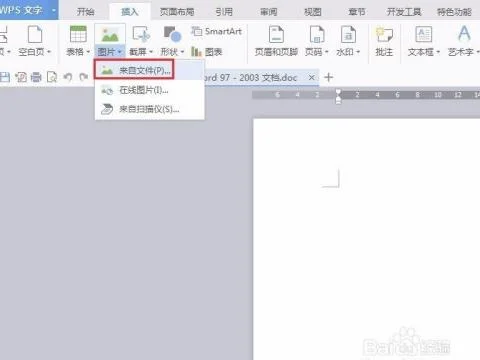Add a new document tab with plus button
Screen dimensions: 480x360
pyautogui.click(x=329, y=77)
